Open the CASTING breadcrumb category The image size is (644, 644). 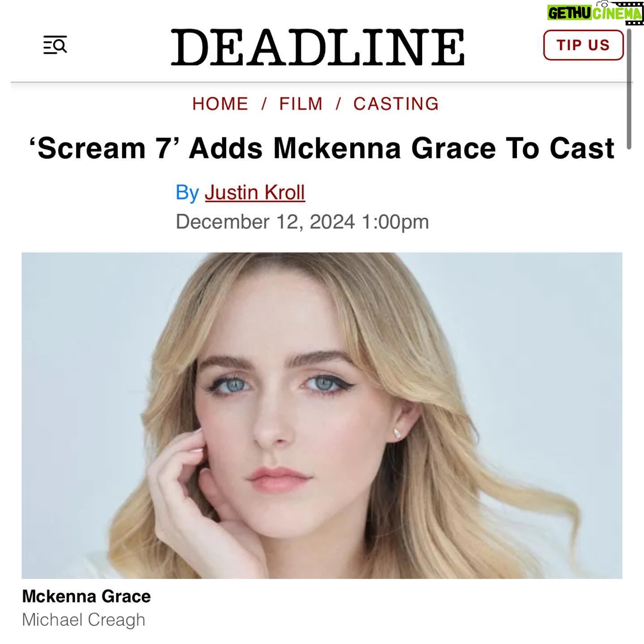click(396, 104)
